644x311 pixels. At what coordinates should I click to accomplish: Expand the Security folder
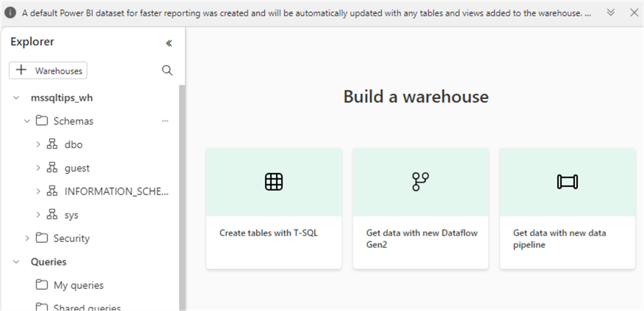click(x=27, y=238)
